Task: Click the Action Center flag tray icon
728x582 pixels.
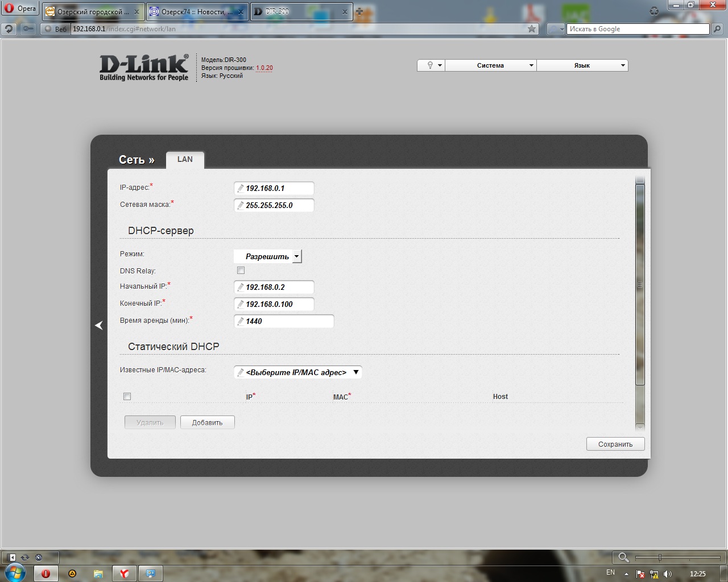Action: tap(640, 574)
